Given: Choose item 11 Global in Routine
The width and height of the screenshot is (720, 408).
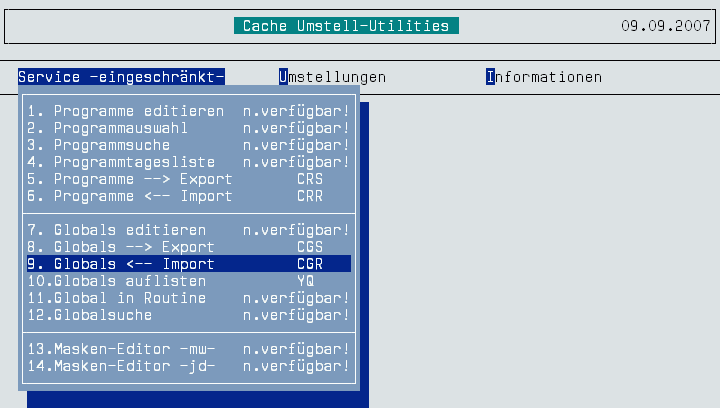Looking at the screenshot, I should [189, 297].
